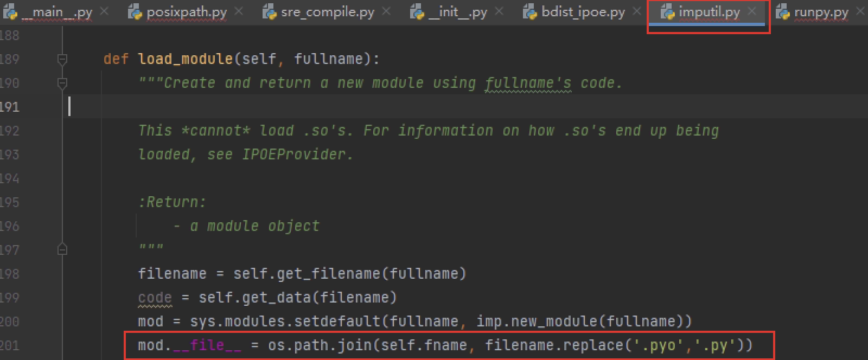868x360 pixels.
Task: Close the __main__.py tab
Action: coord(104,11)
